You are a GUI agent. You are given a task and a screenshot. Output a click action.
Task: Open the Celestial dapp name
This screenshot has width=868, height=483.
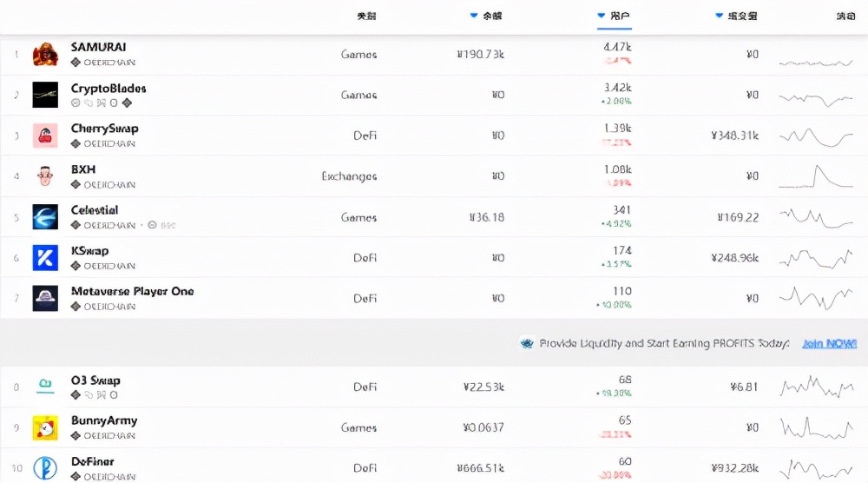click(95, 210)
